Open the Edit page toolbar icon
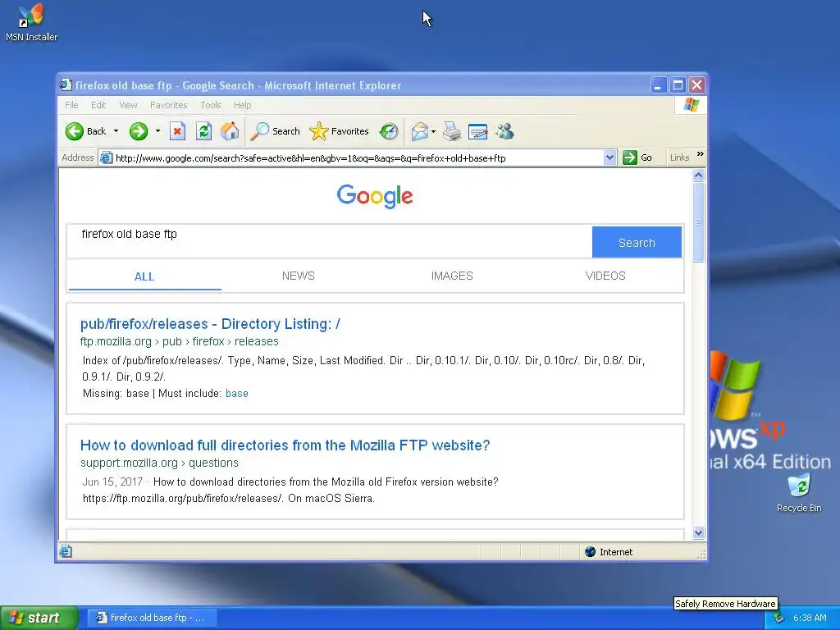 pyautogui.click(x=478, y=131)
